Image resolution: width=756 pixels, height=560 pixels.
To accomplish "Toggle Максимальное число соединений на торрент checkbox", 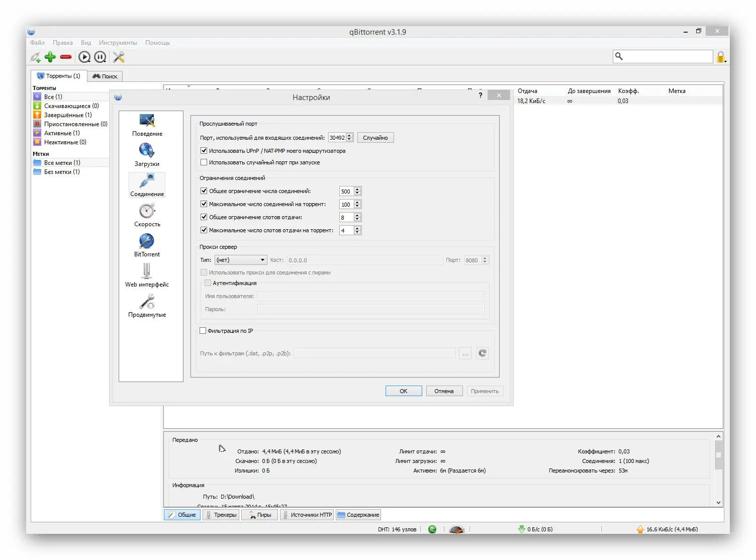I will (204, 204).
